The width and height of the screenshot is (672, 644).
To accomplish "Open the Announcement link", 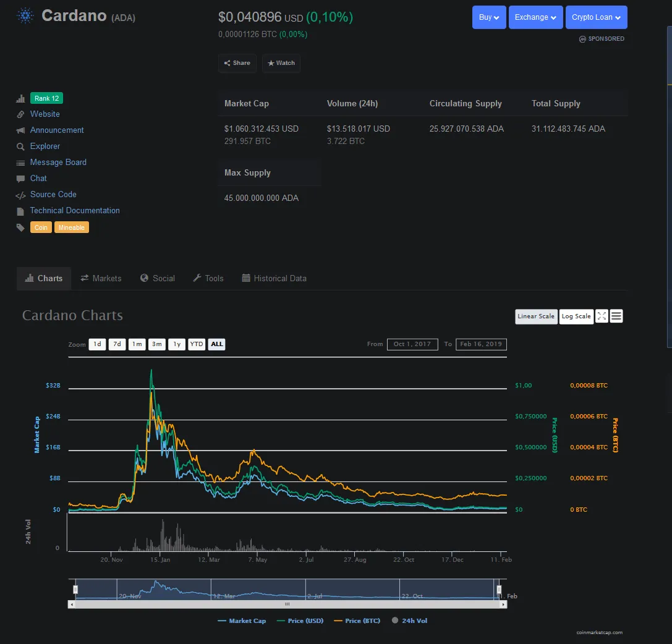I will (57, 130).
